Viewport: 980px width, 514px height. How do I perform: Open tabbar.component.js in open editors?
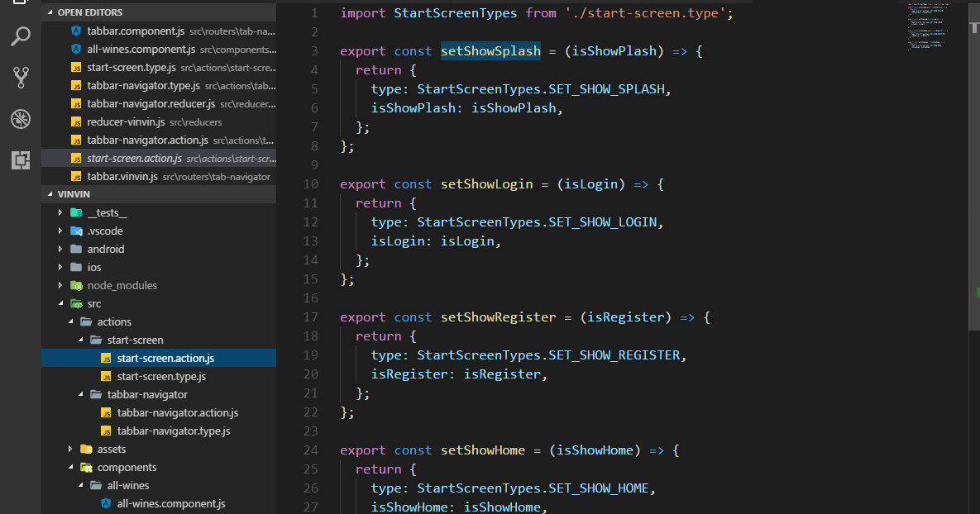159,31
